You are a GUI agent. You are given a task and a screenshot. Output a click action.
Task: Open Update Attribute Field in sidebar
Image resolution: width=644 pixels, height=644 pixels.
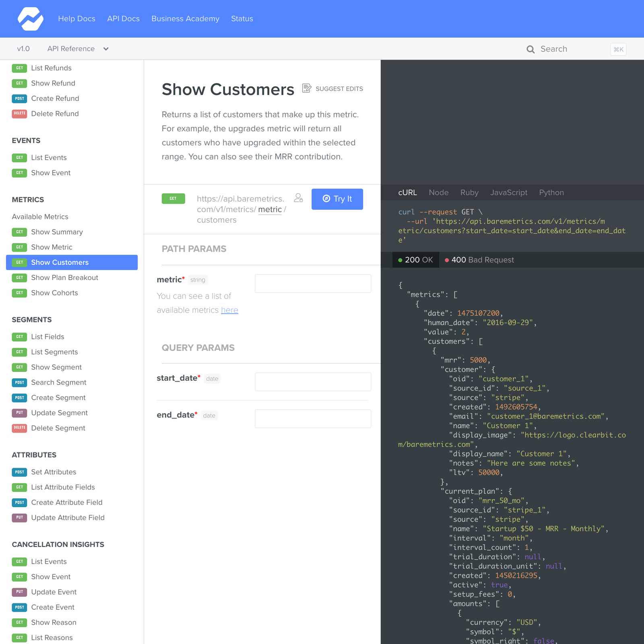click(x=68, y=518)
